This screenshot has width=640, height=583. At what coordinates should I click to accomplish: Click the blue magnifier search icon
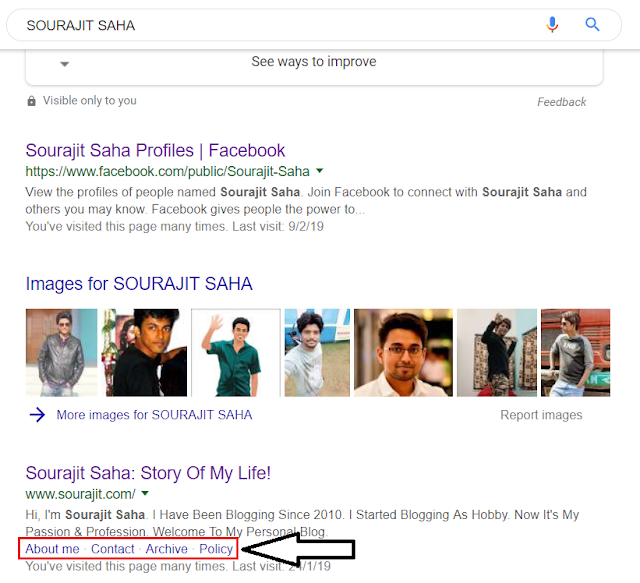pos(592,24)
